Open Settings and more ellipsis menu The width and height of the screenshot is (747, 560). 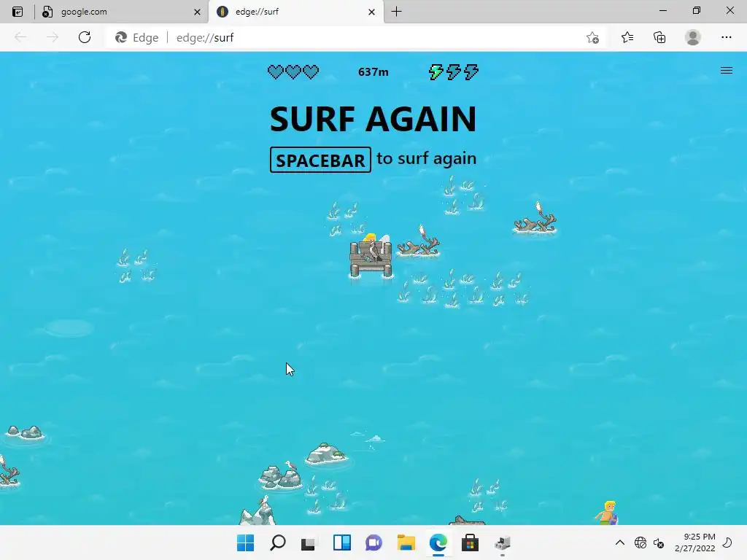726,37
